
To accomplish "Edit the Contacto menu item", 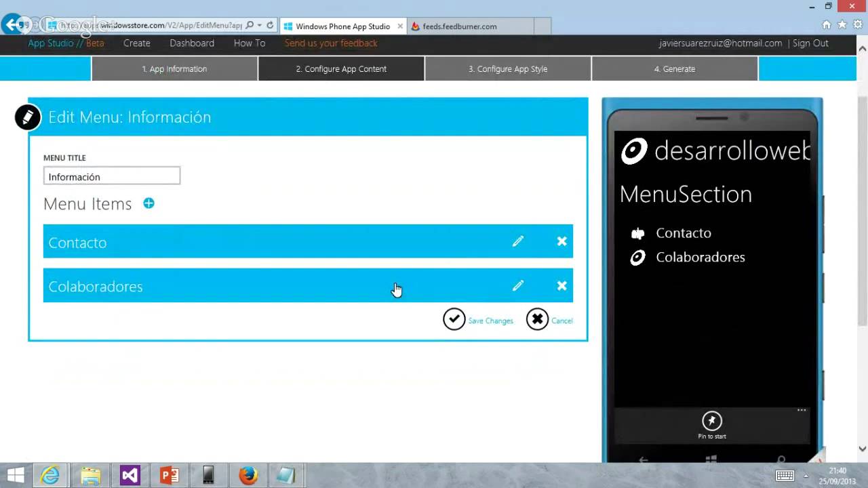I will (x=518, y=241).
